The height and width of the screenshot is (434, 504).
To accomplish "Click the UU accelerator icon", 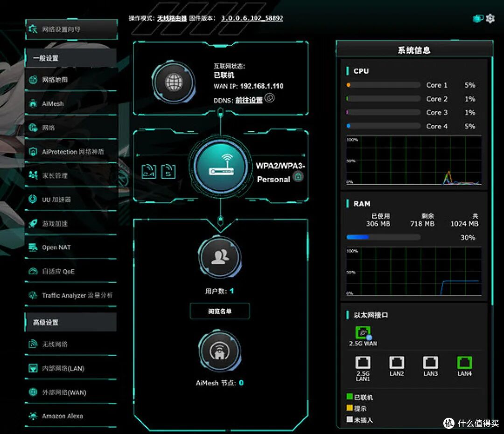I will [33, 200].
